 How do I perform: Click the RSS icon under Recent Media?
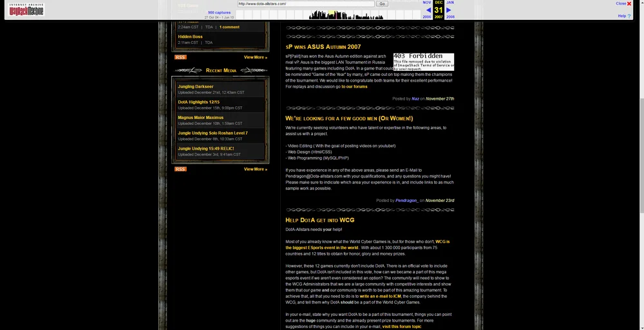pos(180,169)
